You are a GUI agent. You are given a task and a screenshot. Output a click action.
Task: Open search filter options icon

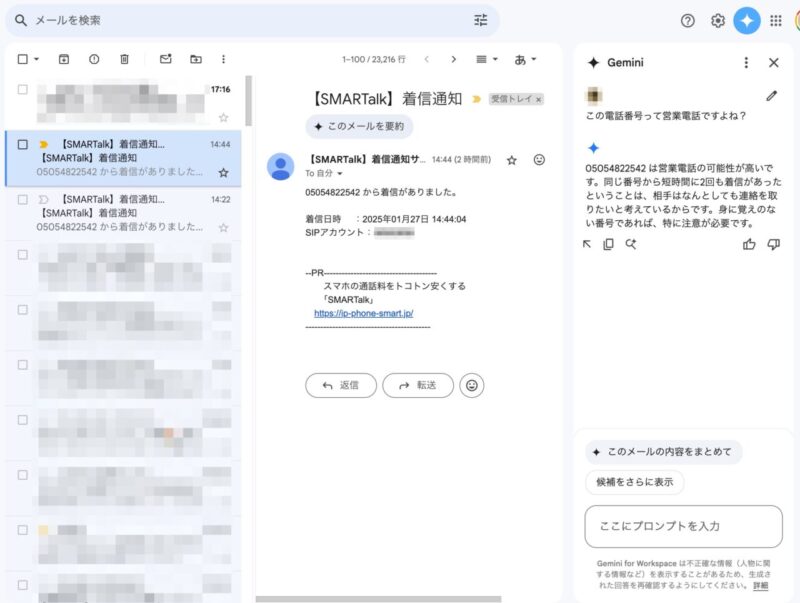pyautogui.click(x=481, y=20)
